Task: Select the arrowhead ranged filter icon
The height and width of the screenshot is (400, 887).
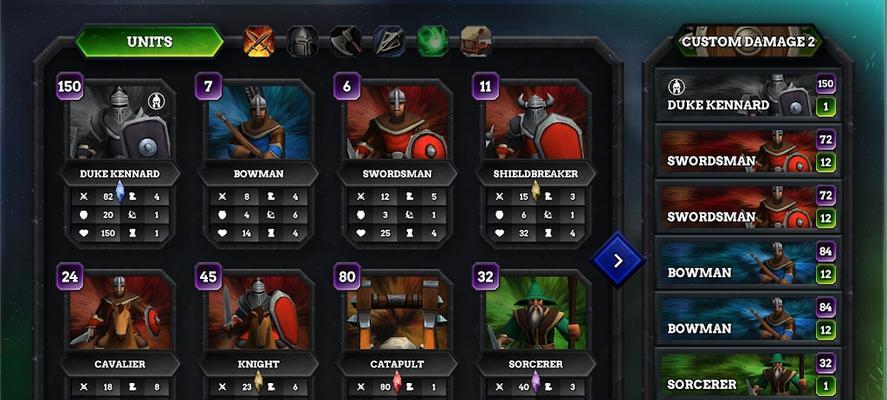Action: pyautogui.click(x=389, y=41)
